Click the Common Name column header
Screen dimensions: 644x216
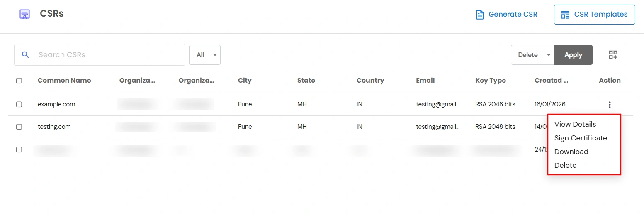64,81
